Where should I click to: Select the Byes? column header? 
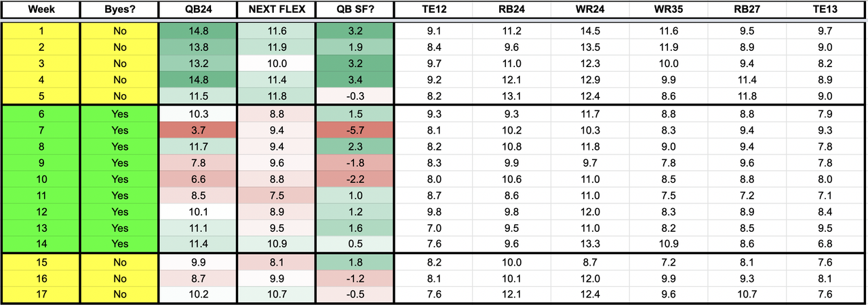coord(119,10)
